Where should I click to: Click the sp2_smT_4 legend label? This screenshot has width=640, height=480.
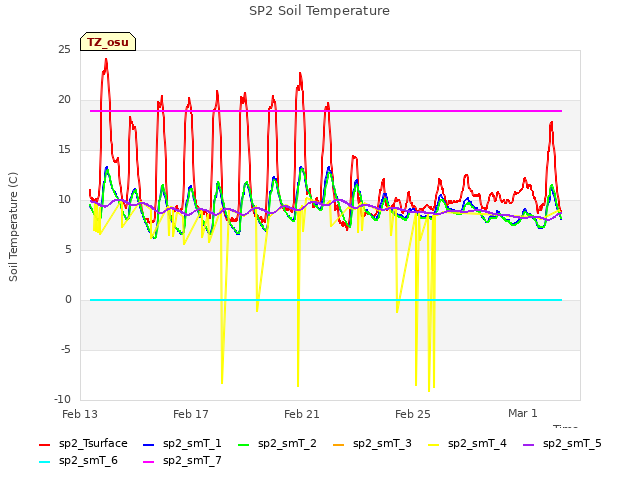[x=477, y=443]
